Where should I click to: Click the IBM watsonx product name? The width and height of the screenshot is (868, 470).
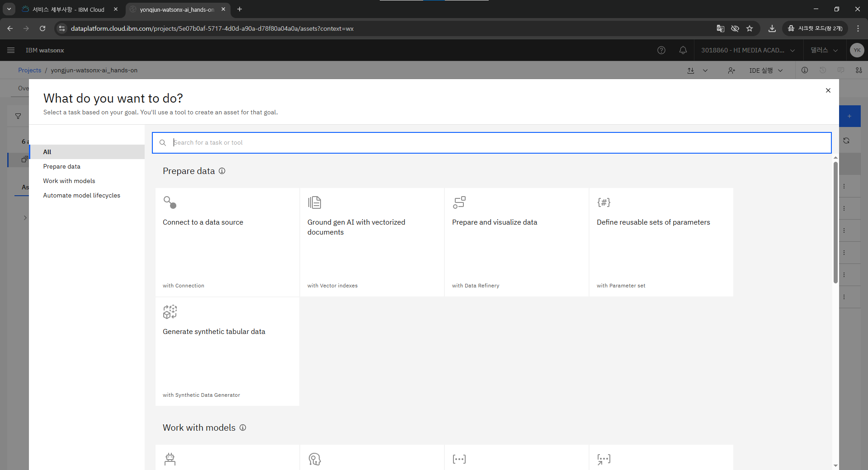click(x=45, y=50)
